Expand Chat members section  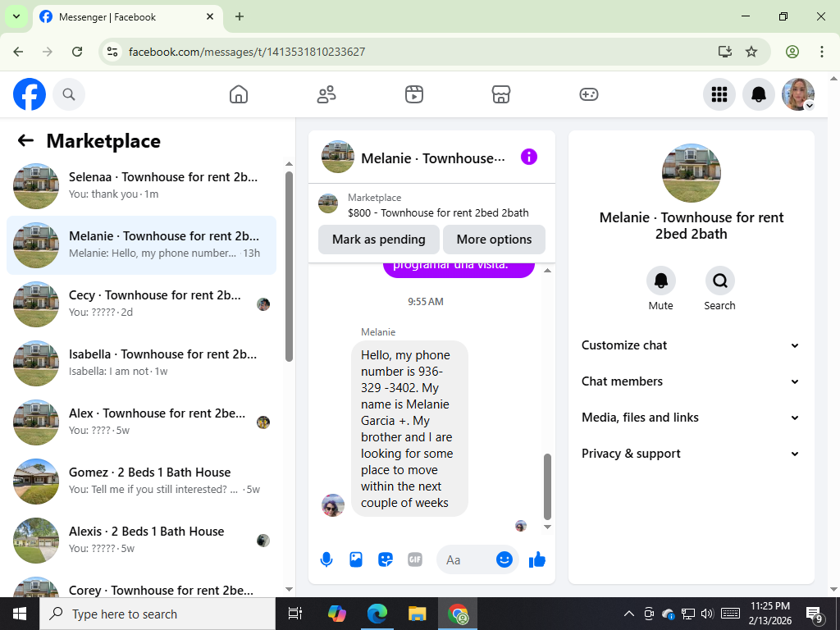691,381
